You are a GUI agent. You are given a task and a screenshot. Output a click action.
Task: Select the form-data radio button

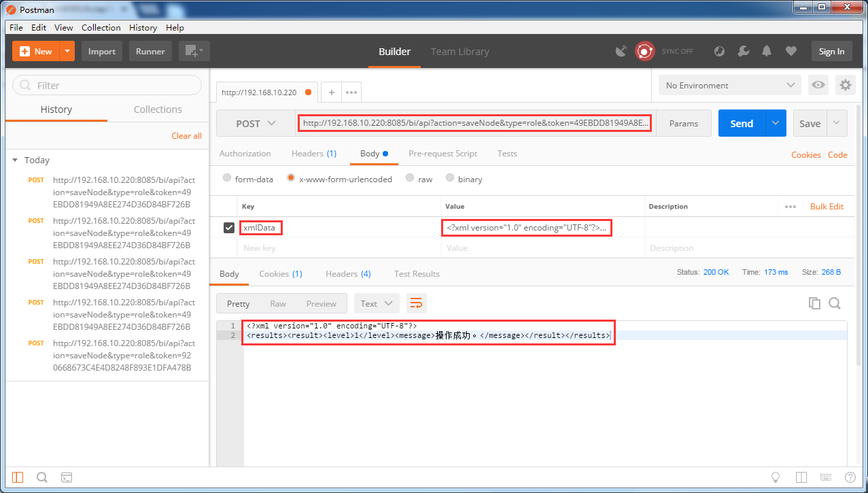[x=227, y=179]
